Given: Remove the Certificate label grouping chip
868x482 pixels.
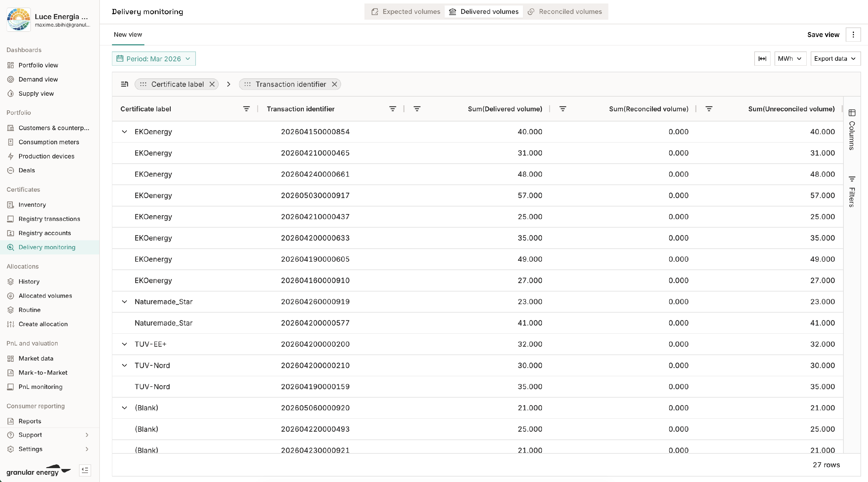Looking at the screenshot, I should click(212, 84).
